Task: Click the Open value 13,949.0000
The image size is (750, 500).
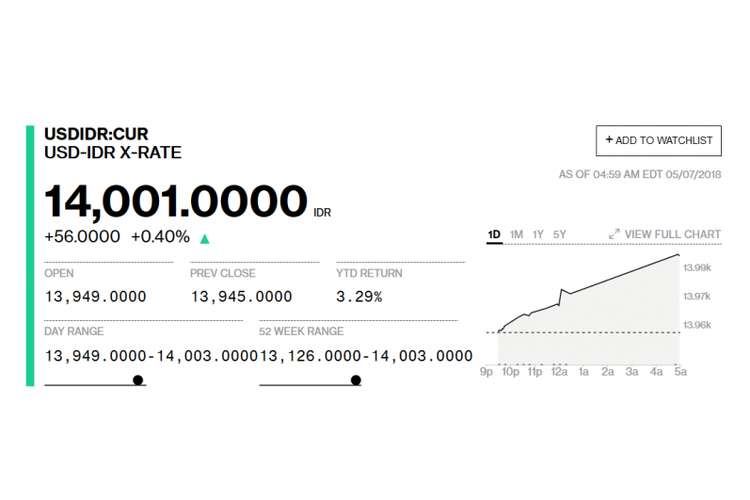Action: (x=95, y=297)
